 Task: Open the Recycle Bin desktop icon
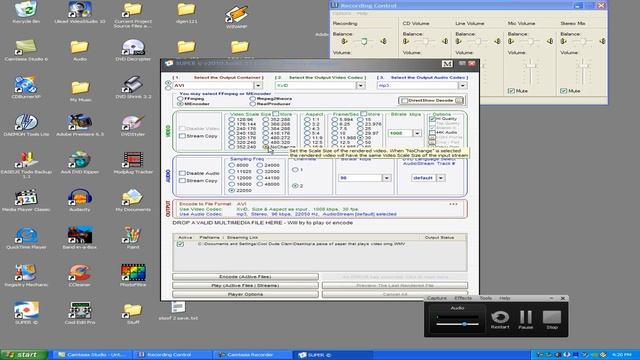pyautogui.click(x=26, y=11)
